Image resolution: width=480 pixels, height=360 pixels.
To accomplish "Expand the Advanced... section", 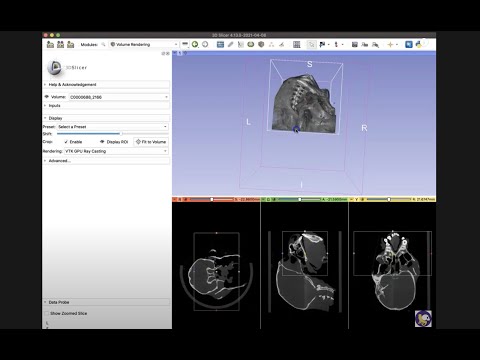I will (106, 161).
